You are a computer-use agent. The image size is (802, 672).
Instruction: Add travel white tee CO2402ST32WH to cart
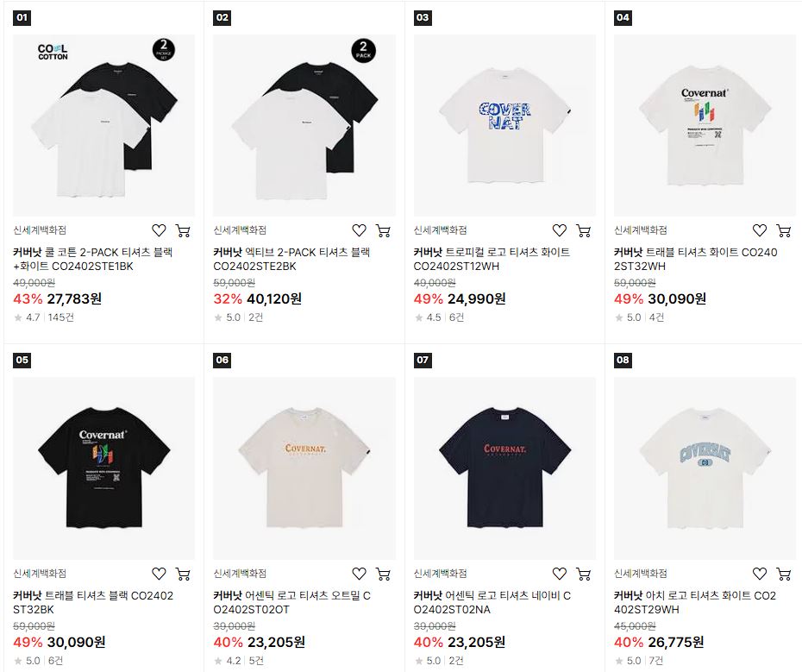[784, 231]
